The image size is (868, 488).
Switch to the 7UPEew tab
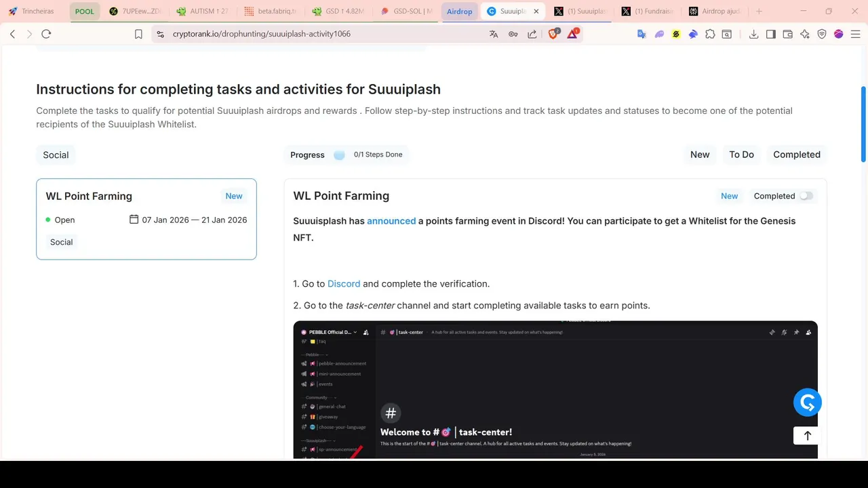coord(136,12)
